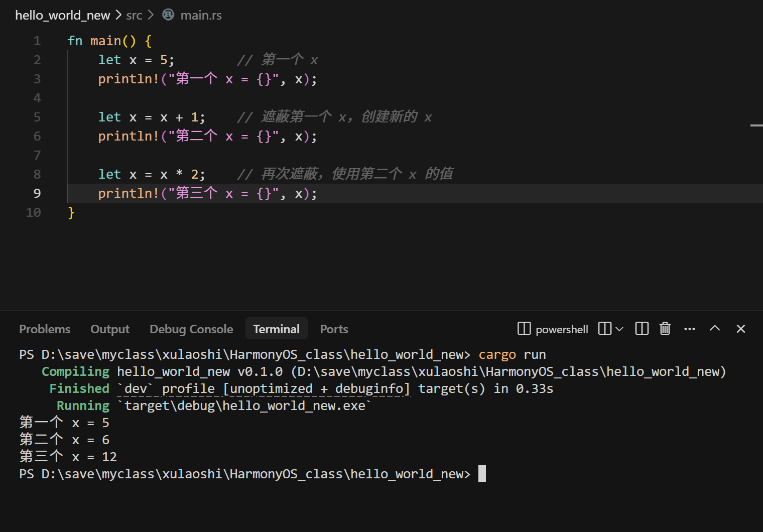Open the launch profile dropdown chevron
Viewport: 763px width, 532px height.
[x=619, y=329]
